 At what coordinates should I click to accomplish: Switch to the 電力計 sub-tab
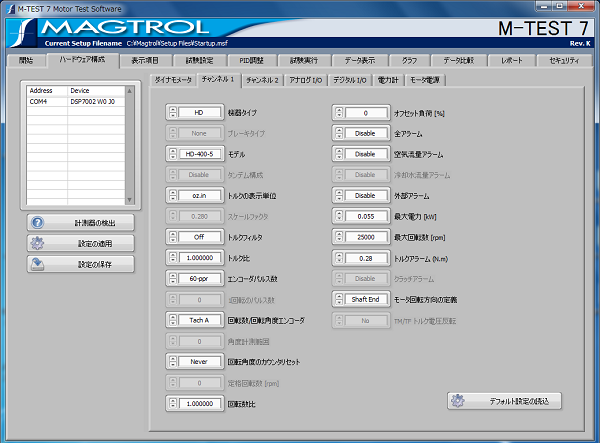[388, 80]
